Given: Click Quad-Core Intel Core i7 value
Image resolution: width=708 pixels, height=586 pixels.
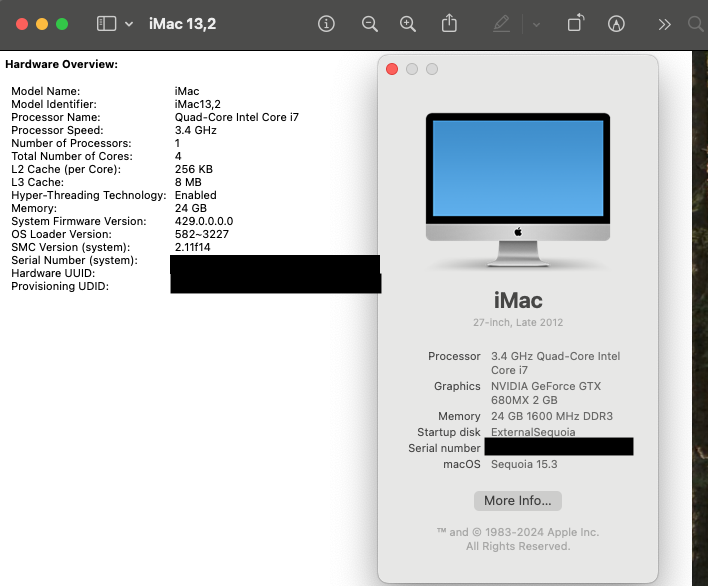Looking at the screenshot, I should coord(237,117).
